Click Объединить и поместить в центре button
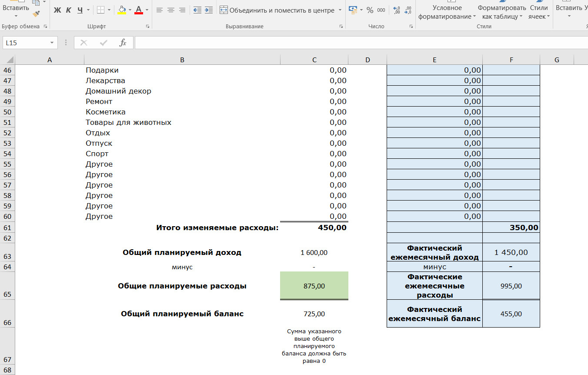Image resolution: width=588 pixels, height=375 pixels. 277,10
